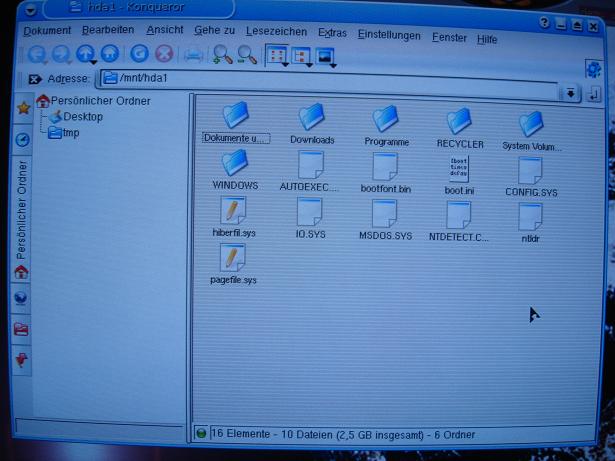Select the WINDOWS folder

tap(235, 170)
